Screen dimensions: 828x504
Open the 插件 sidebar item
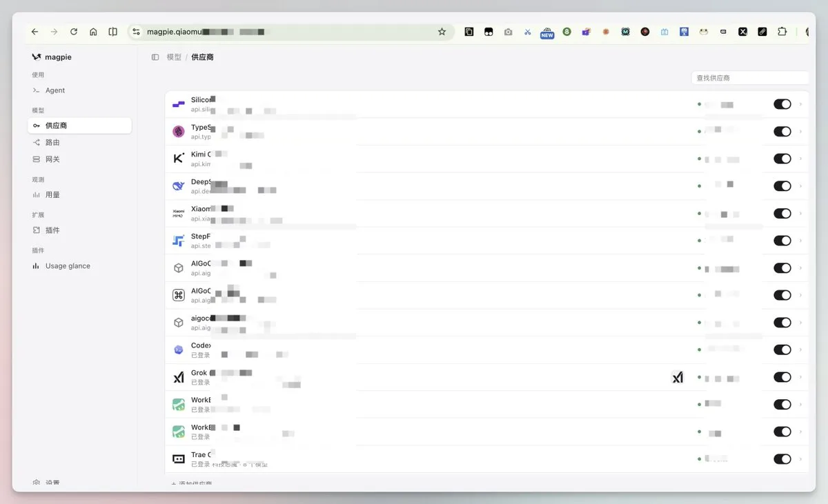coord(79,230)
